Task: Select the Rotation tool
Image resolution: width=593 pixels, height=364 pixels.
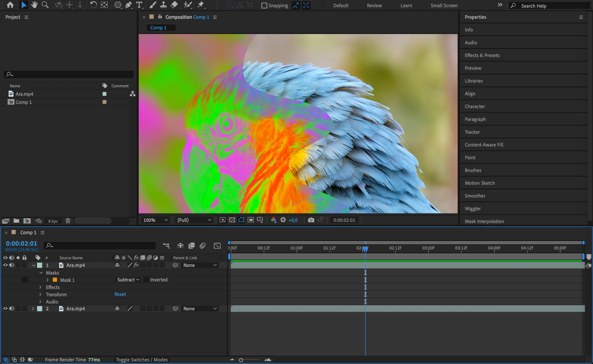Action: point(93,5)
